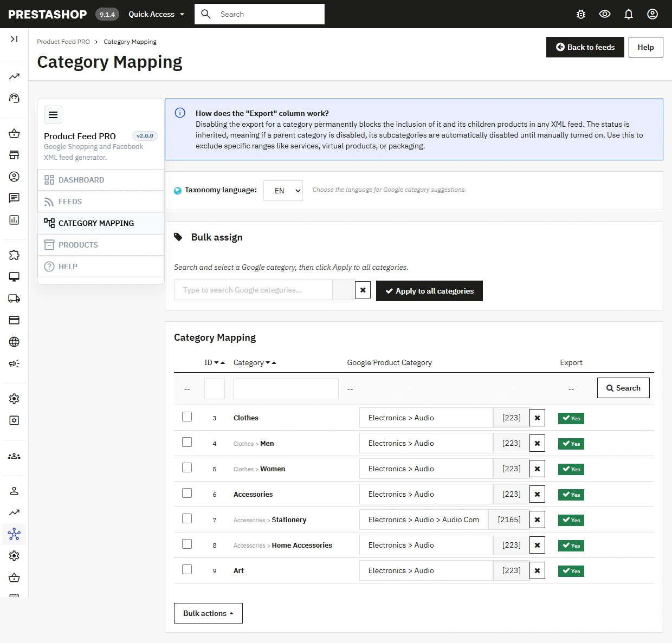Select the checkbox for Art row
The height and width of the screenshot is (643, 672).
point(187,569)
